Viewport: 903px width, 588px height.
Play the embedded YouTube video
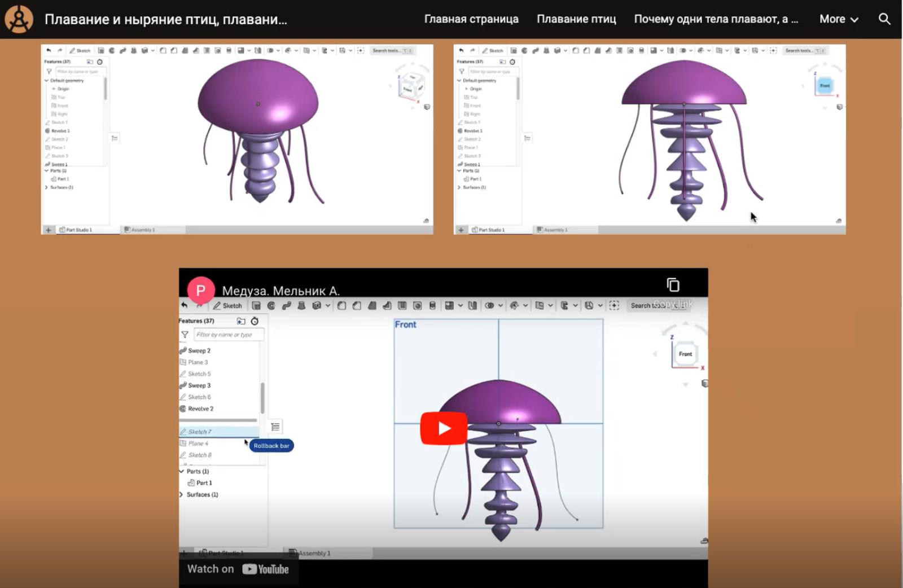point(444,428)
